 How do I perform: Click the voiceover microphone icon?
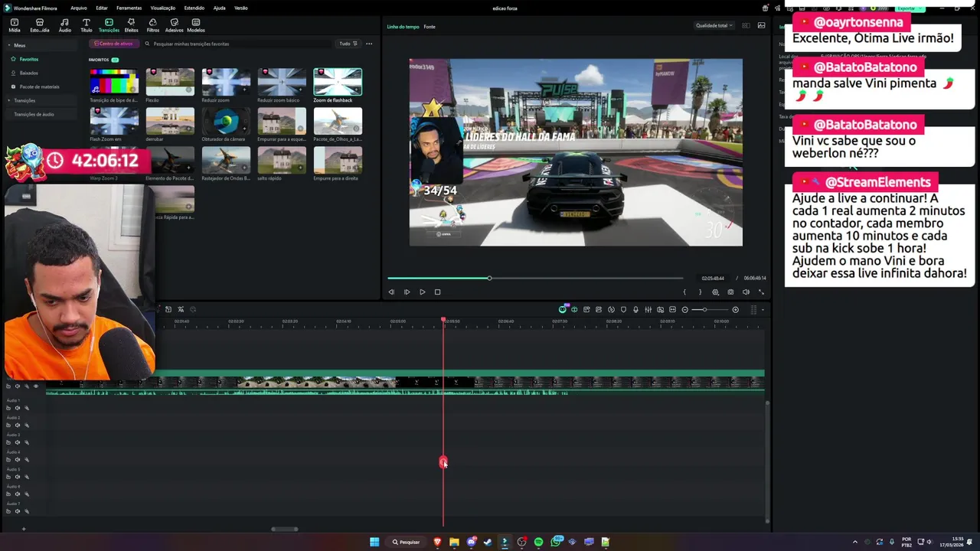(x=635, y=310)
